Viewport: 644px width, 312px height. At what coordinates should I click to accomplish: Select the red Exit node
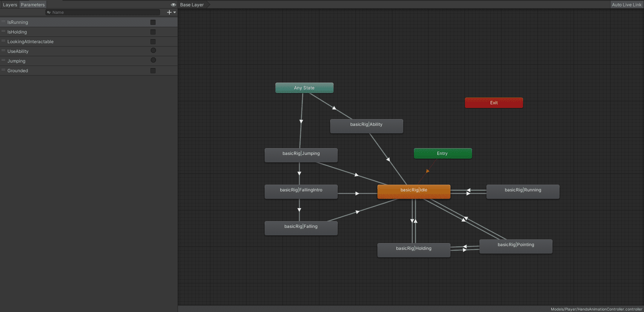click(x=494, y=103)
